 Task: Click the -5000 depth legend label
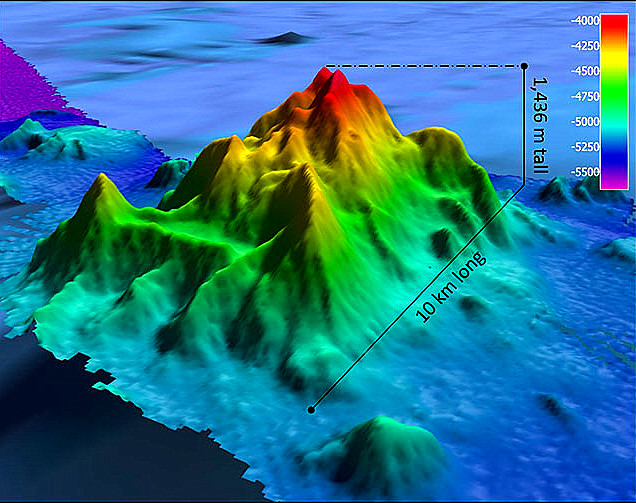pos(580,122)
